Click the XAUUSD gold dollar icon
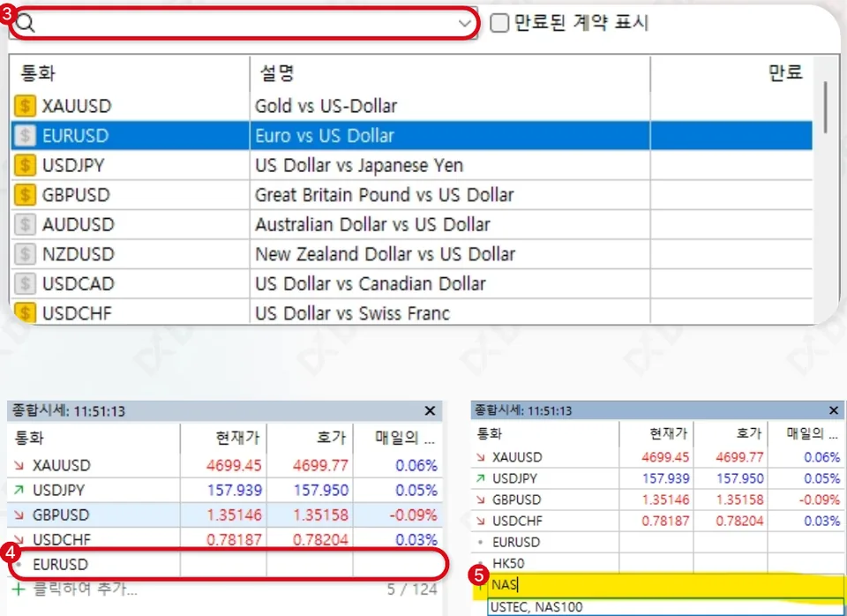The height and width of the screenshot is (616, 847). (25, 106)
